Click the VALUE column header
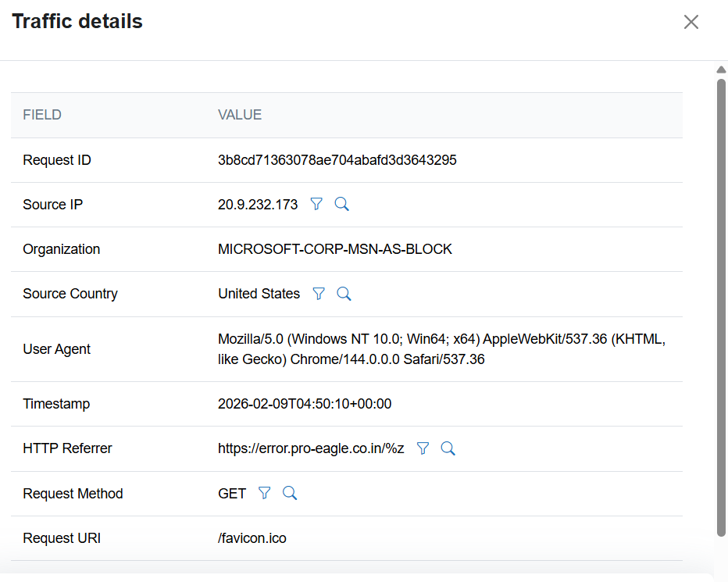This screenshot has width=728, height=582. [240, 115]
